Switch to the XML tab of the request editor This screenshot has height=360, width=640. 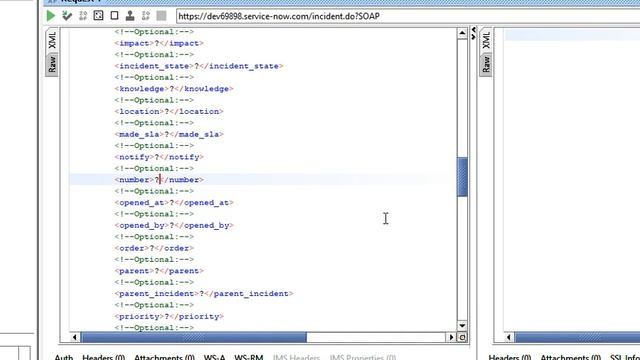[52, 40]
